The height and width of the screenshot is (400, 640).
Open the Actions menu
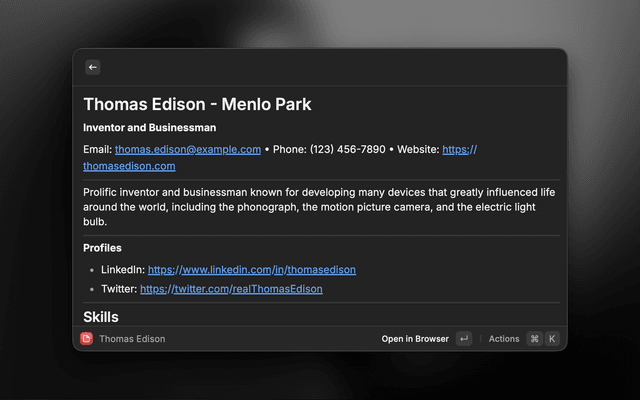pyautogui.click(x=504, y=339)
